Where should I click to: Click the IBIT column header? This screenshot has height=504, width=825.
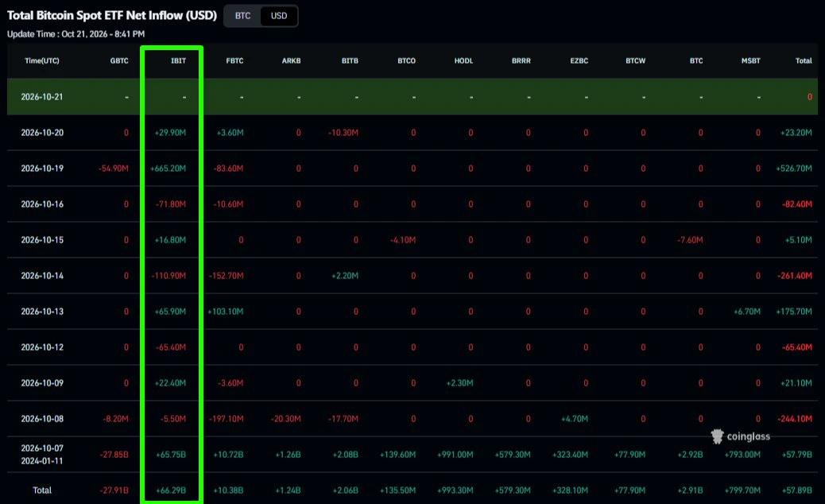[178, 61]
